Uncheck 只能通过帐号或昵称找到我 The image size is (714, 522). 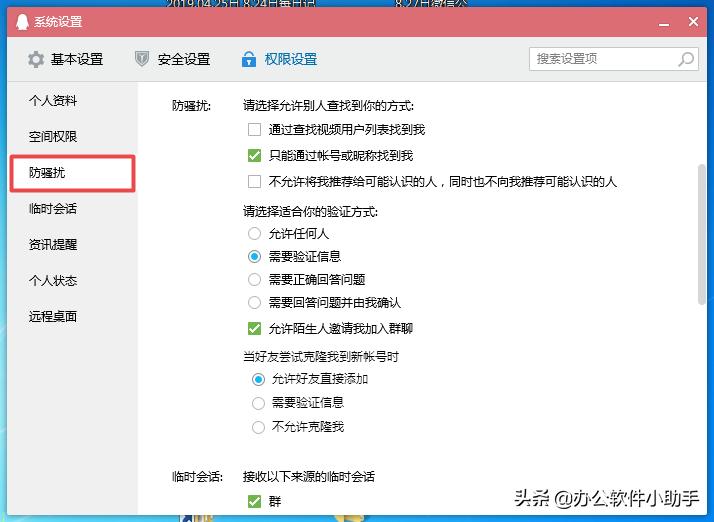[254, 156]
